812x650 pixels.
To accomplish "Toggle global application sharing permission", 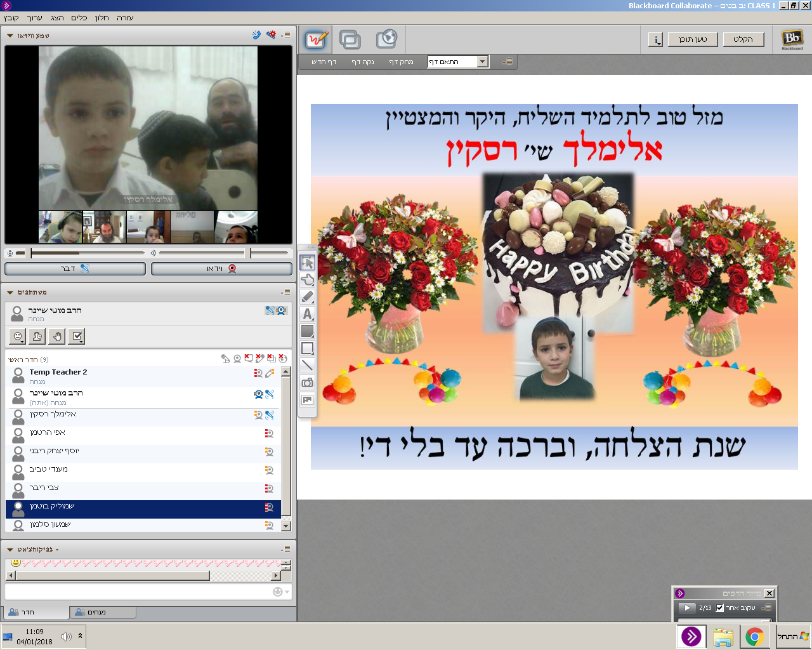I will coord(272,359).
